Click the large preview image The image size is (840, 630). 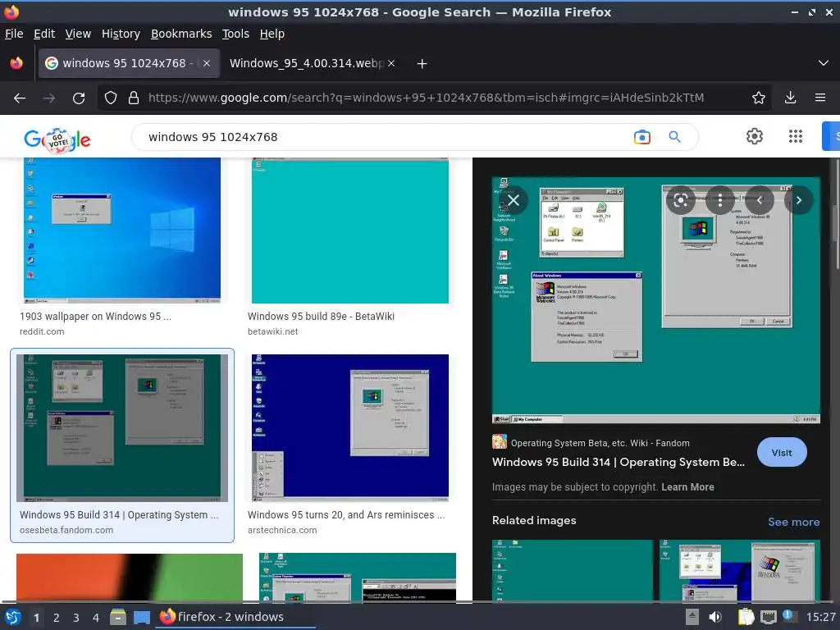pyautogui.click(x=655, y=300)
